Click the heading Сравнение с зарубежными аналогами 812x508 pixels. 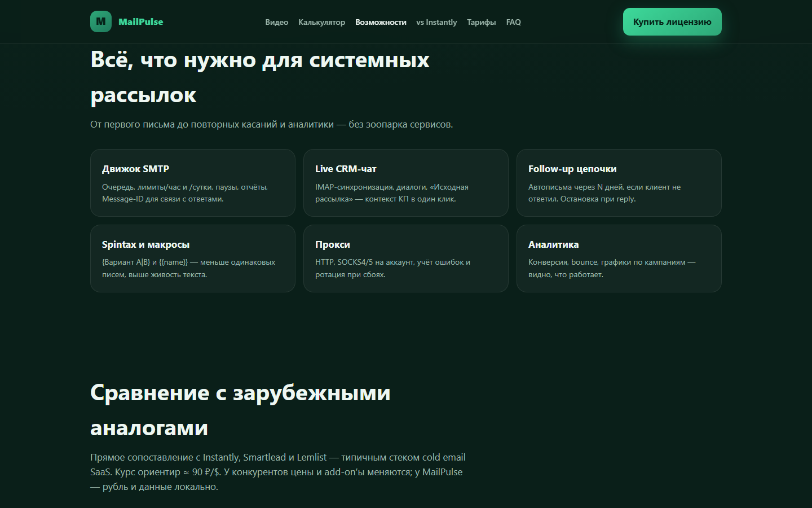[x=240, y=410]
